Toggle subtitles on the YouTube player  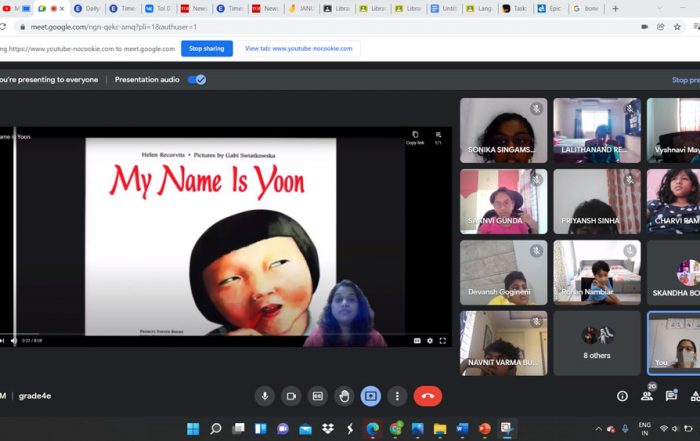tap(417, 341)
